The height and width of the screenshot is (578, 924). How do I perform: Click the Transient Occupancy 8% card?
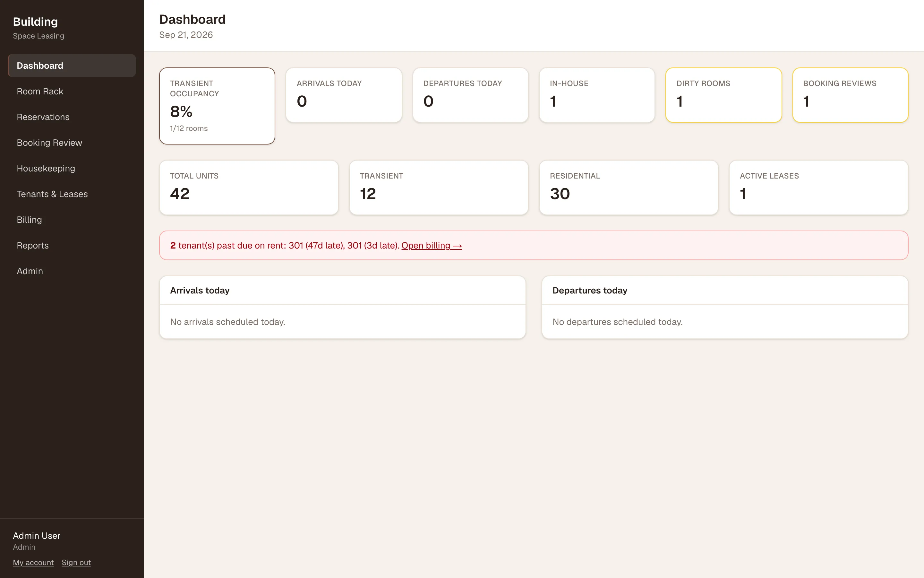pyautogui.click(x=217, y=106)
